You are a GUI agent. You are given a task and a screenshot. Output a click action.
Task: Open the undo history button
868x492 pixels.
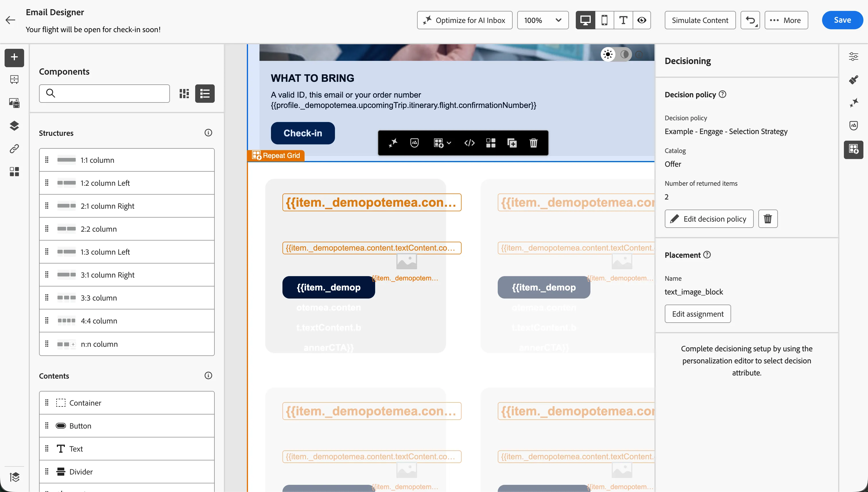(x=750, y=20)
